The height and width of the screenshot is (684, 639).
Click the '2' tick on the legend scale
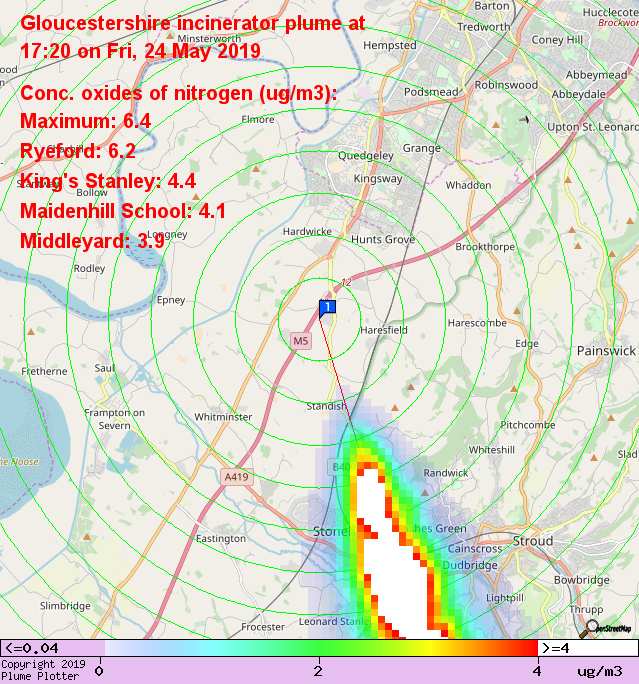tap(319, 670)
